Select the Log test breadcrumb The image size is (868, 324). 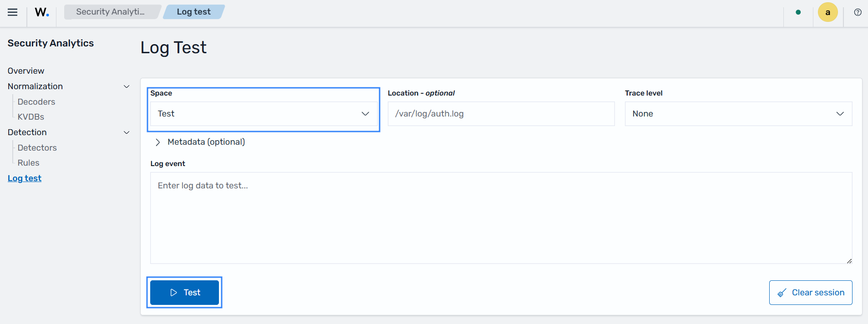tap(194, 12)
